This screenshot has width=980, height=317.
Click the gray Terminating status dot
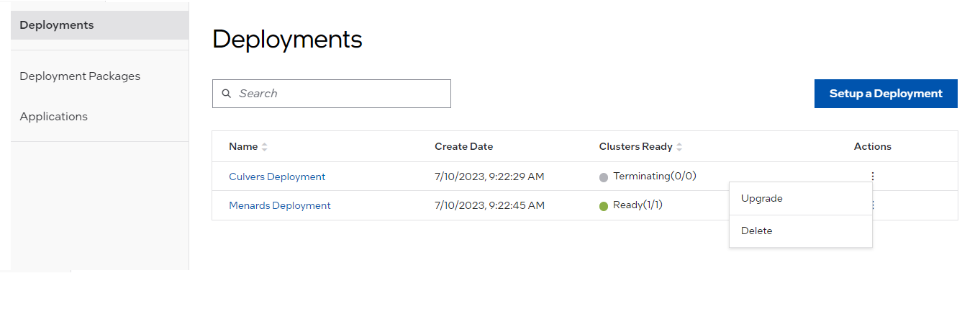coord(604,177)
